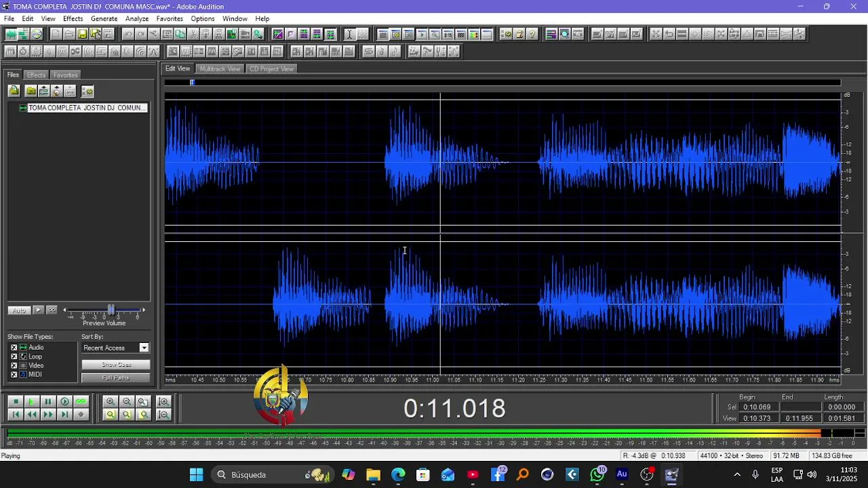868x488 pixels.
Task: Go to Beginning in transport controls
Action: [16, 414]
